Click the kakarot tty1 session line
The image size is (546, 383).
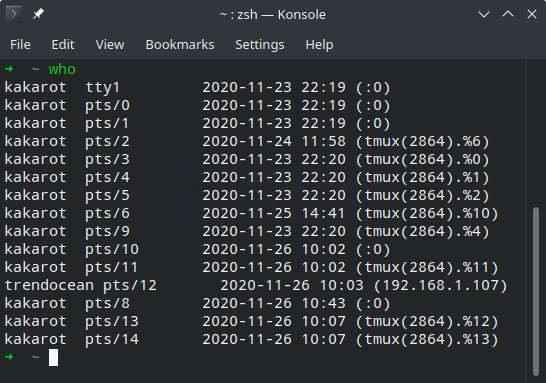click(197, 87)
